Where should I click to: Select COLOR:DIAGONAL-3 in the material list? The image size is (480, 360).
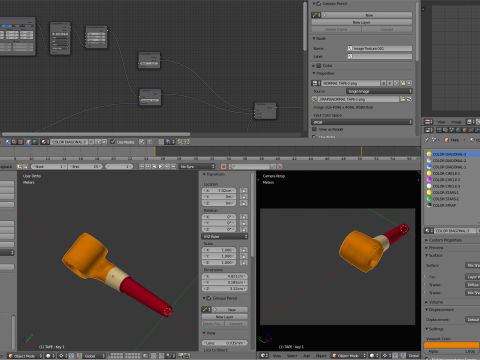[453, 154]
